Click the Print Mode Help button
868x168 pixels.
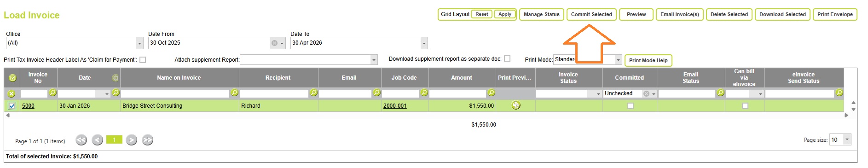pyautogui.click(x=648, y=60)
